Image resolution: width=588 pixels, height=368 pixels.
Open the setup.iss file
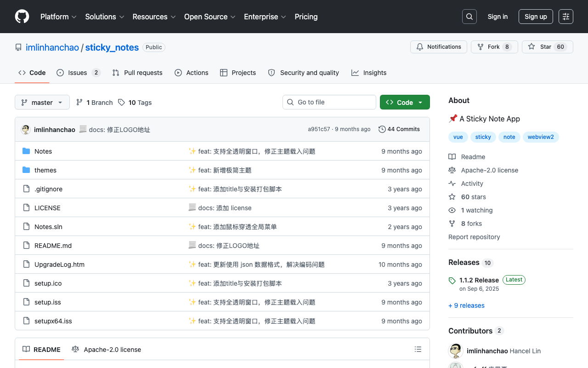pyautogui.click(x=48, y=302)
